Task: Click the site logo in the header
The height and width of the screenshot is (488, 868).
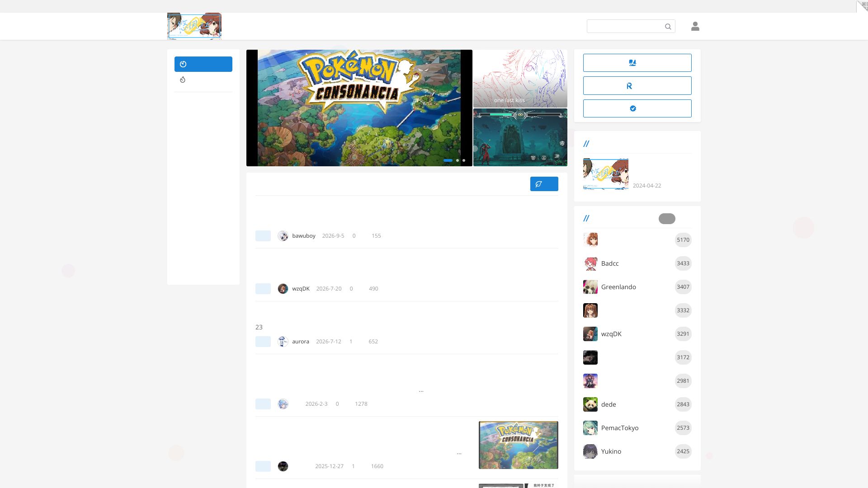Action: (x=194, y=26)
